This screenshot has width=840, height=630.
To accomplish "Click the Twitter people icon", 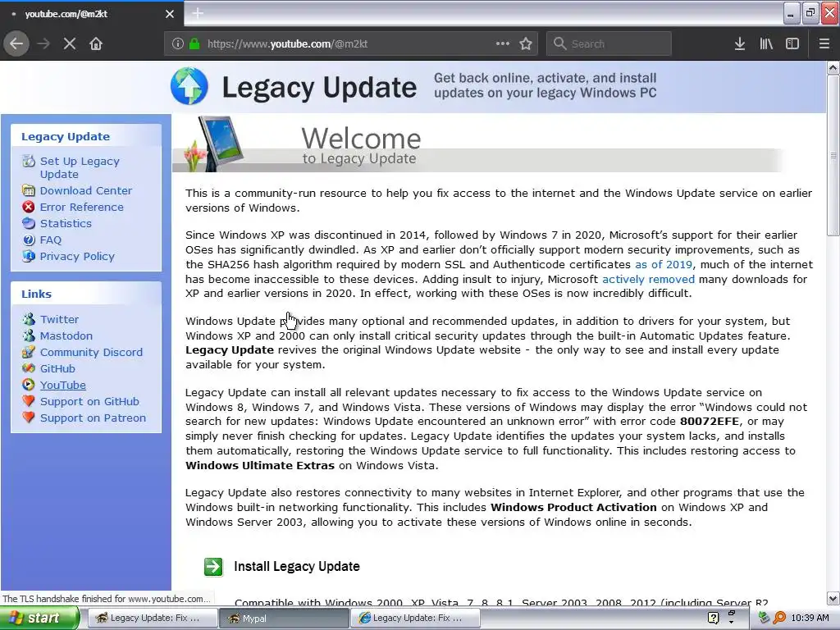I will coord(29,319).
